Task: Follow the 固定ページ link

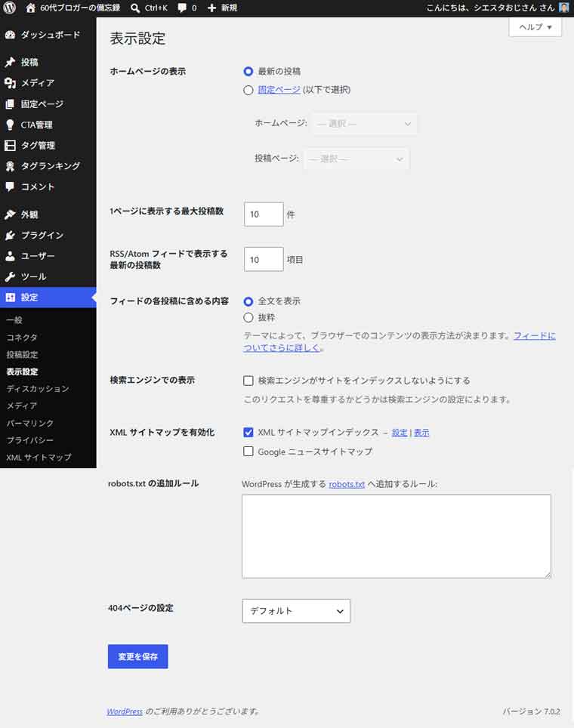Action: [279, 90]
